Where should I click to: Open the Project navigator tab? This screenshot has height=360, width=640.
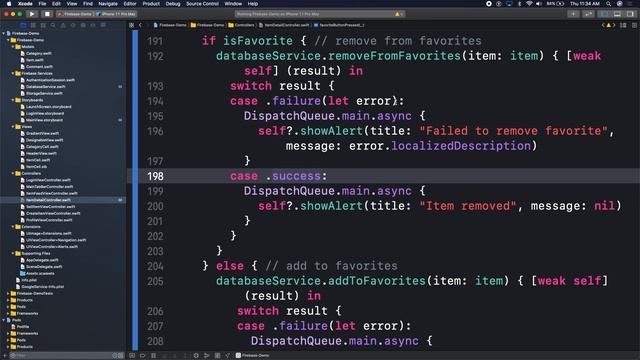pos(23,25)
